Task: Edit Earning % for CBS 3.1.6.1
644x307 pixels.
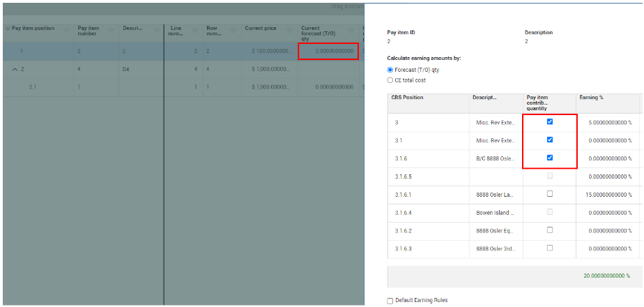Action: click(605, 194)
